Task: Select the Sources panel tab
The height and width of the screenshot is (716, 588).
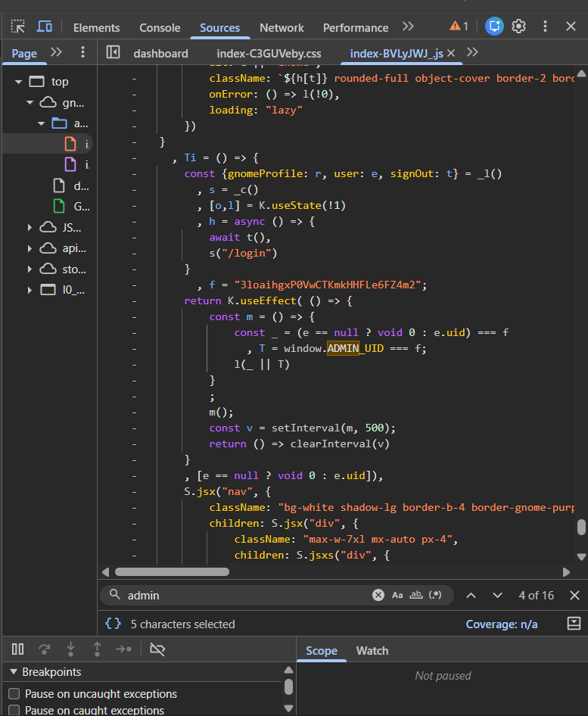Action: tap(219, 28)
